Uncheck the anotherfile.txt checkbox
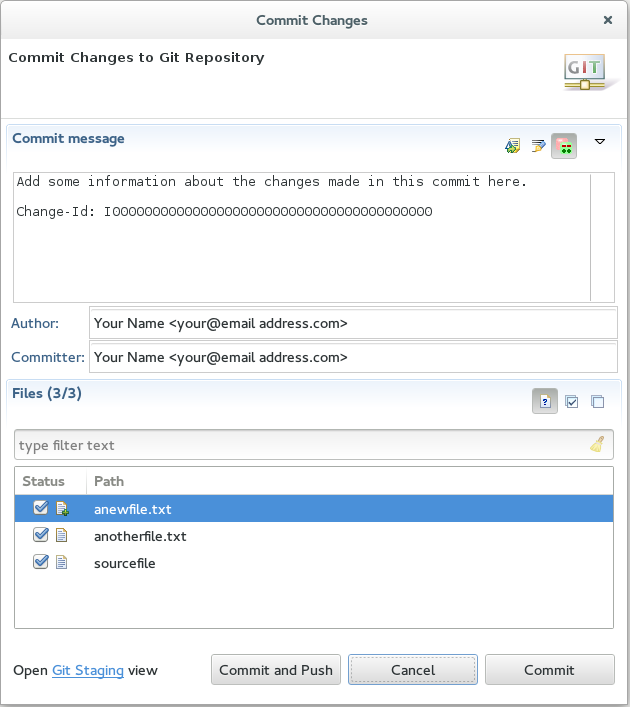 tap(41, 535)
